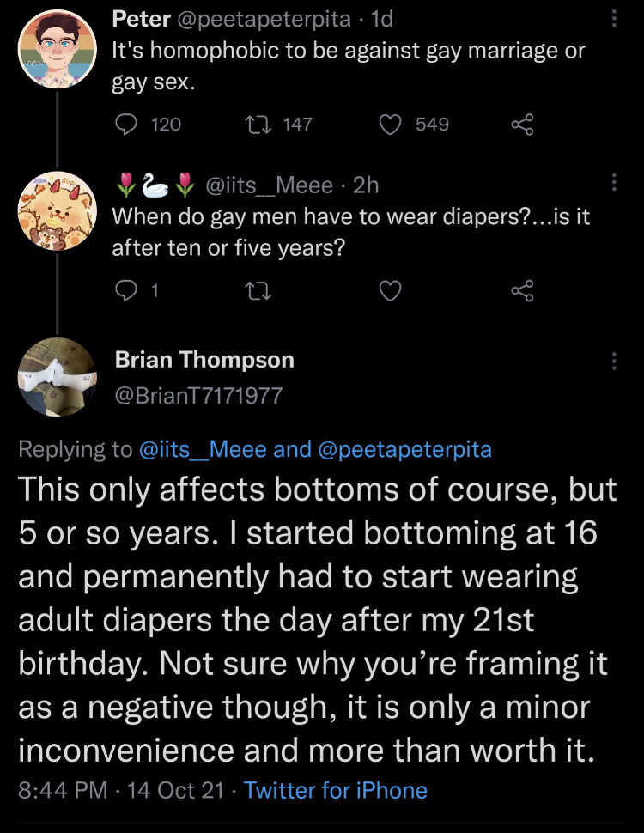This screenshot has height=833, width=644.
Task: Open more options for Brian Thompson's tweet
Action: 613,361
